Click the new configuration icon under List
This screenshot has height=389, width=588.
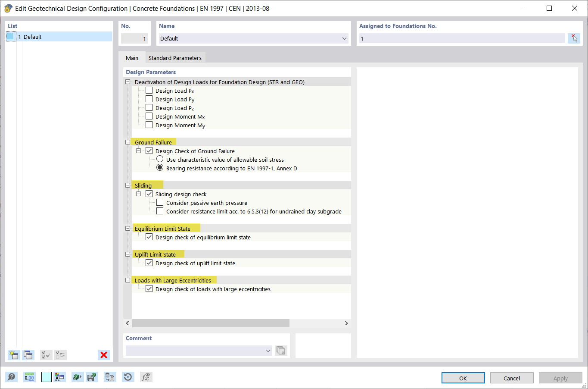14,355
